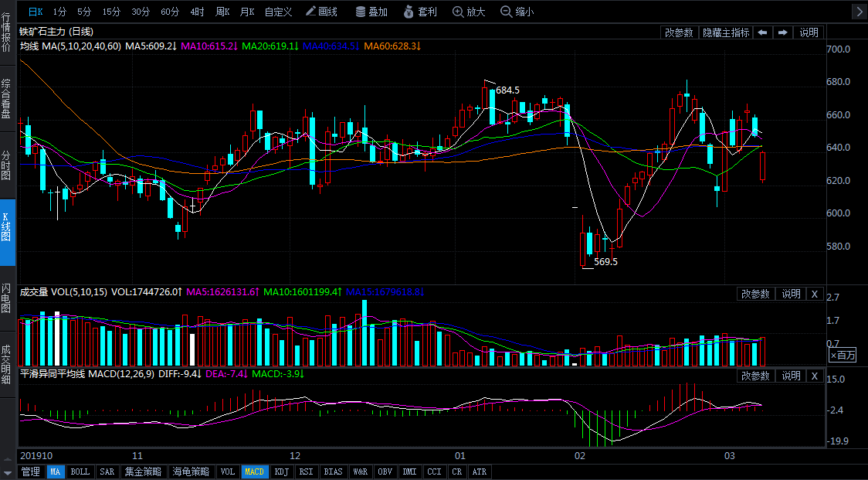868x480 pixels.
Task: Click the MA10:615.2 magenta label
Action: (x=209, y=46)
